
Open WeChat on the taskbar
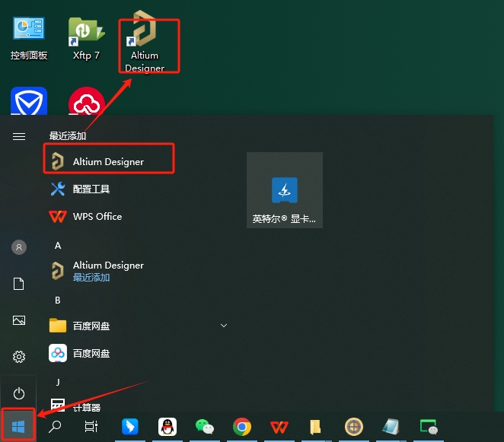205,427
